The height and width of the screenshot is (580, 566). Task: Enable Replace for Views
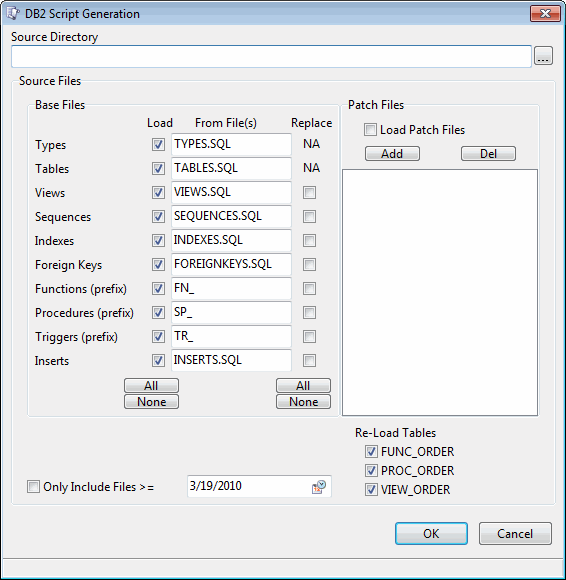pos(309,192)
